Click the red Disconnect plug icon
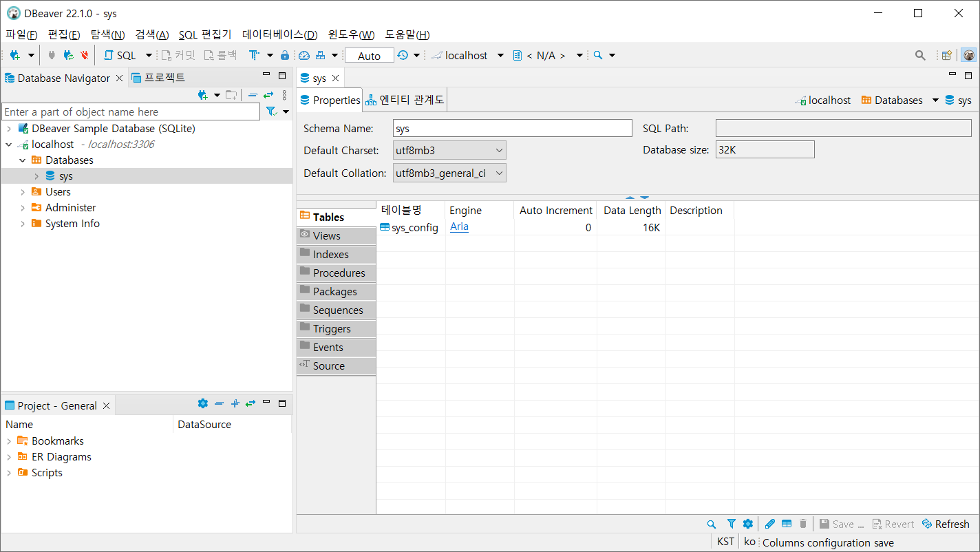Image resolution: width=980 pixels, height=552 pixels. 85,55
